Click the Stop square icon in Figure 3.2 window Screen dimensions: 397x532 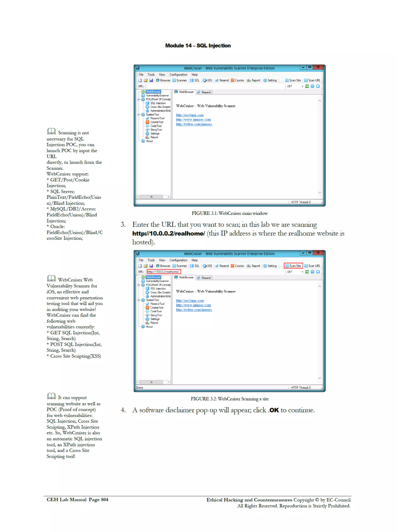pyautogui.click(x=318, y=272)
